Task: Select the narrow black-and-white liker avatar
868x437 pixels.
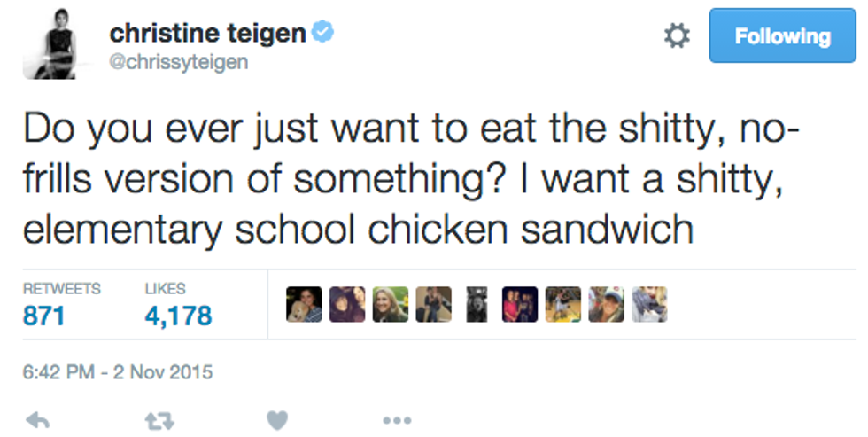Action: (x=477, y=304)
